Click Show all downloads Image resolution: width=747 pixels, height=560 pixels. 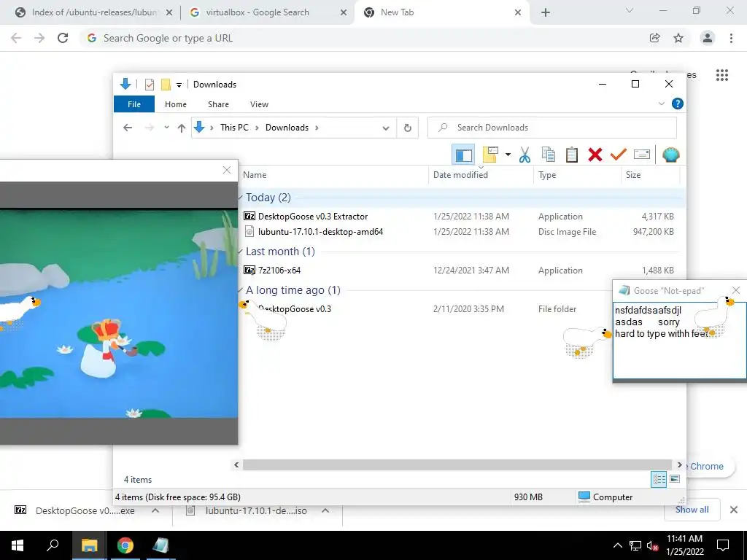tap(692, 510)
